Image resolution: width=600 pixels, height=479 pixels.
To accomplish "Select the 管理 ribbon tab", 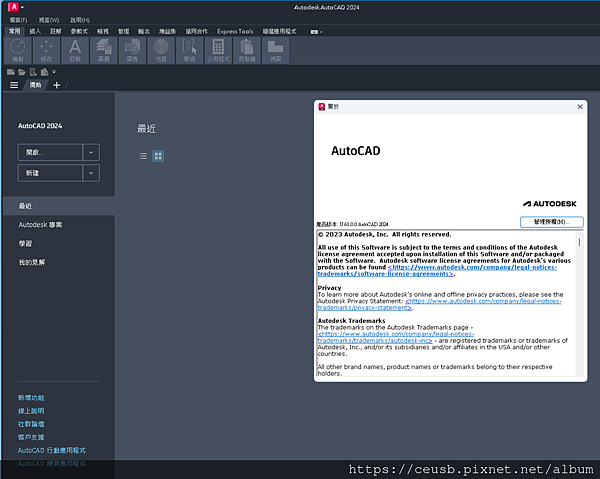I will (124, 31).
